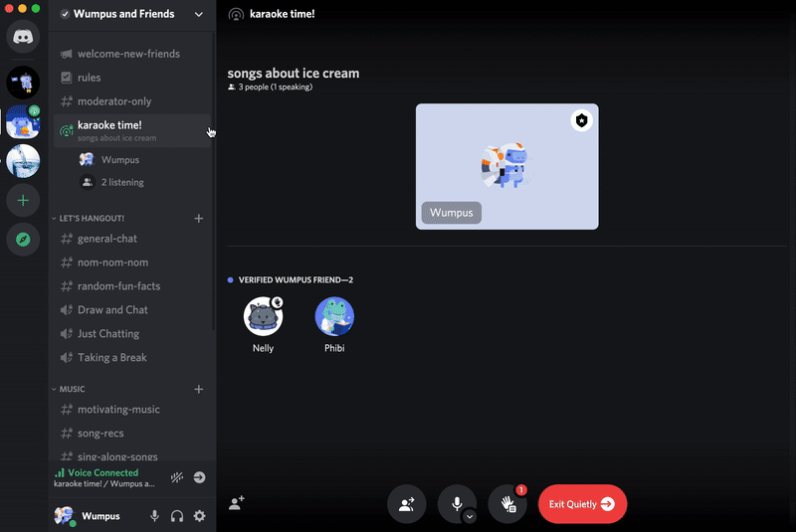Screen dimensions: 796x532
Task: Click the moderator shield badge on Wumpus tile
Action: [582, 120]
